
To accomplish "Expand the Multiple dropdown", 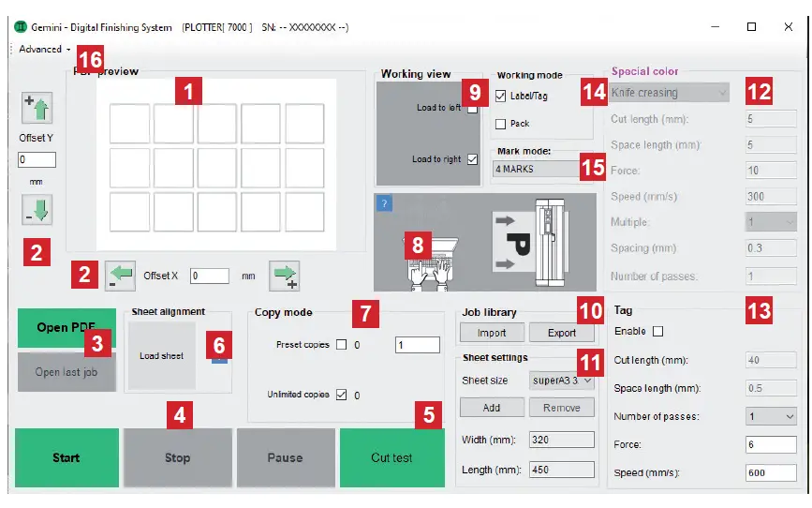I will coord(771,222).
